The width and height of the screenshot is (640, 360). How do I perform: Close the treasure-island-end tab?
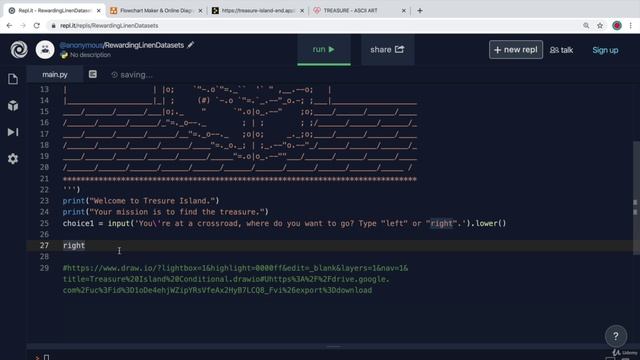tap(302, 11)
